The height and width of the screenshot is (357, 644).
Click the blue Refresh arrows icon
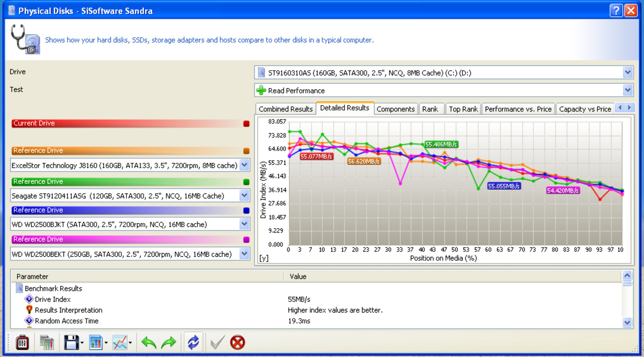[x=193, y=342]
